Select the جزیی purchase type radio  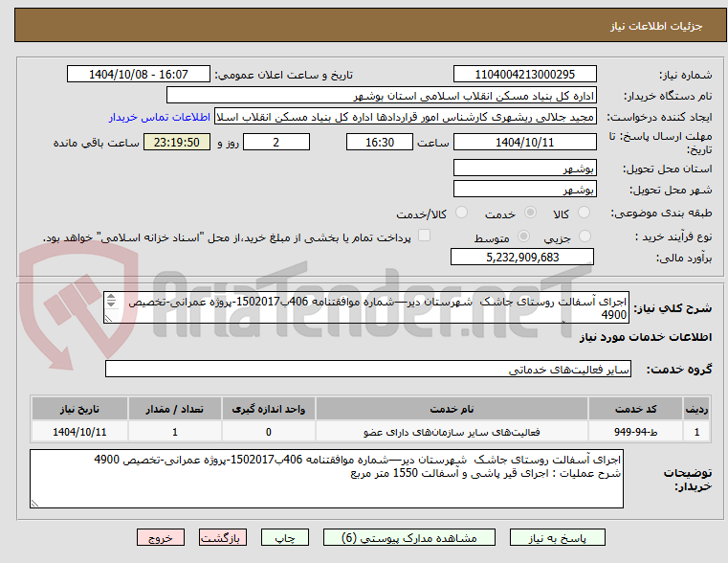pyautogui.click(x=585, y=236)
